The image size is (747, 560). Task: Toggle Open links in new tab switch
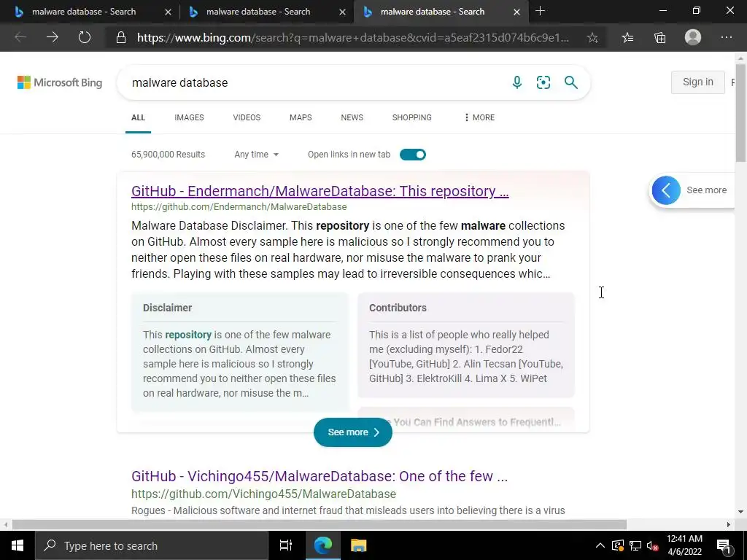point(413,155)
